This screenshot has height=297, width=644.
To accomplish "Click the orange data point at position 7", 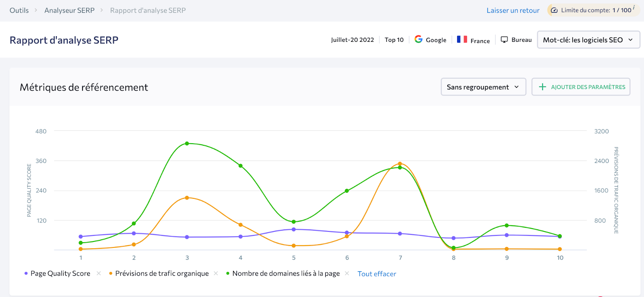I will [400, 164].
